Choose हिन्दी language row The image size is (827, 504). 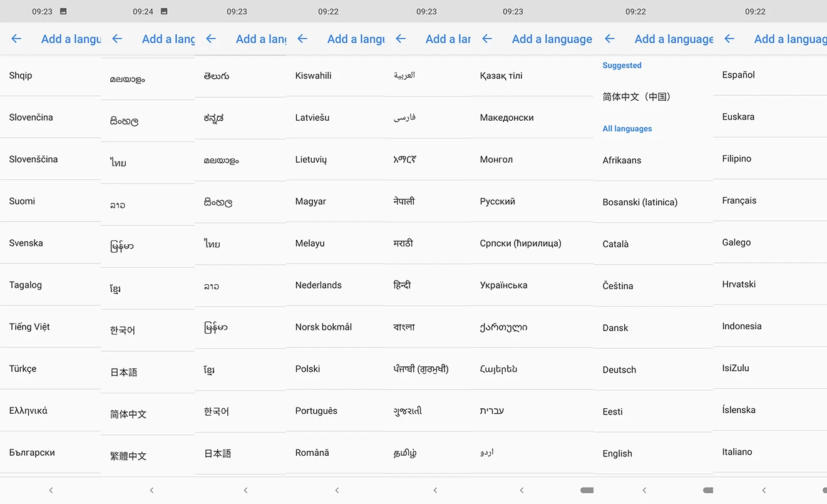point(428,285)
